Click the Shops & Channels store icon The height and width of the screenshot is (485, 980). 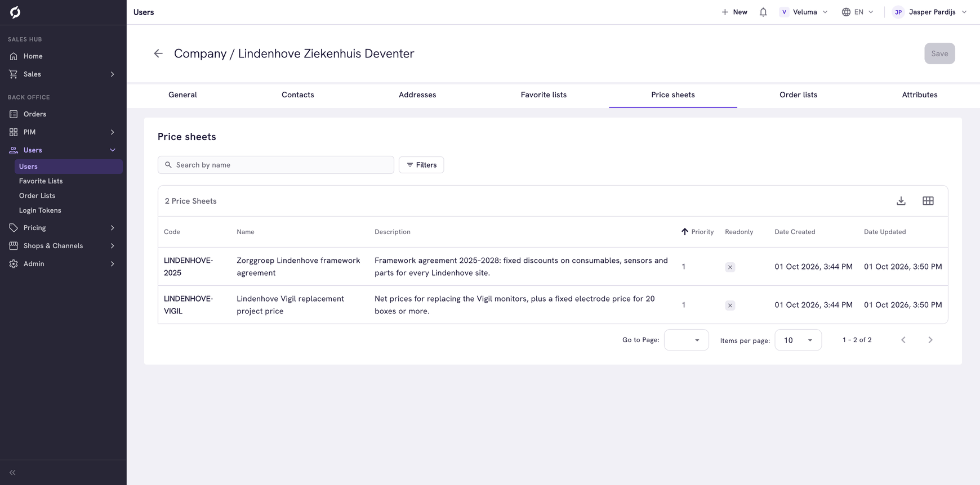[14, 246]
